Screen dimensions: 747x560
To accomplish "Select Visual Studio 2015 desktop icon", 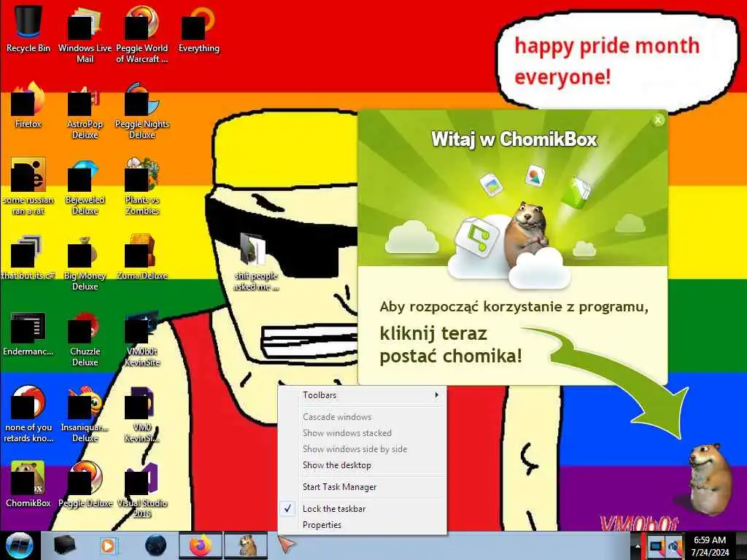I will (142, 489).
